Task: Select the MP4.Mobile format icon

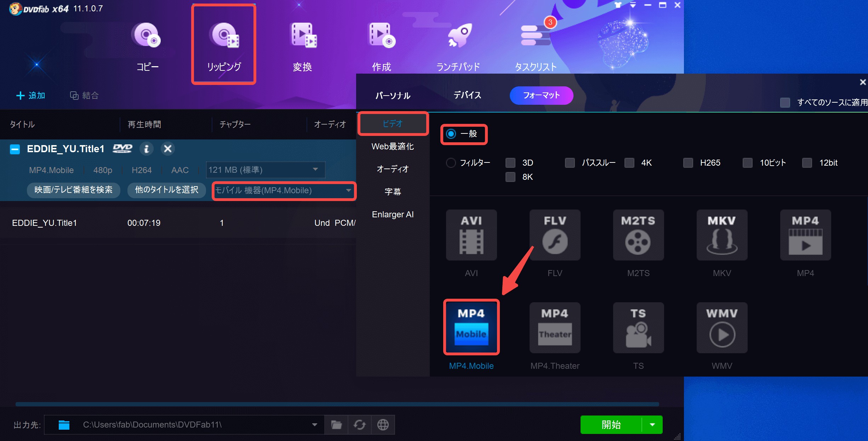Action: (472, 328)
